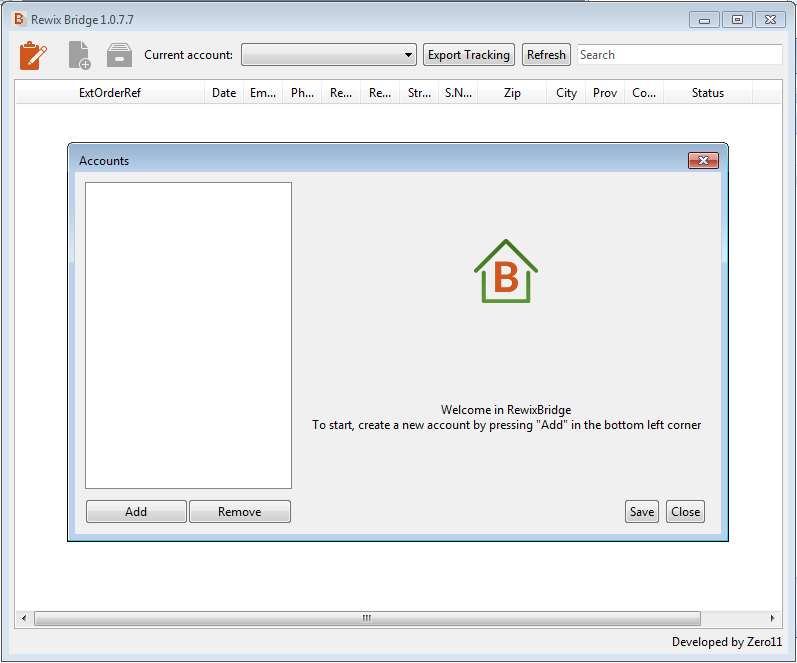Click the RewixBridge house logo
The width and height of the screenshot is (797, 663).
pos(506,272)
